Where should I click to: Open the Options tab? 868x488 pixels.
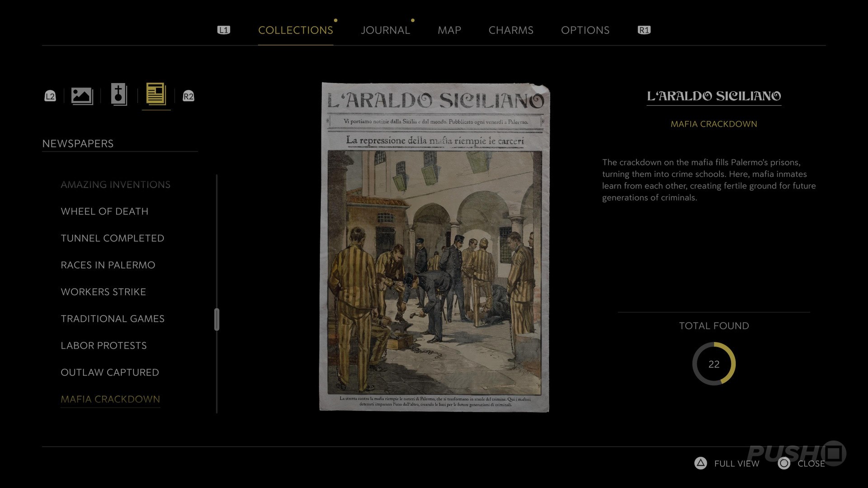point(585,30)
